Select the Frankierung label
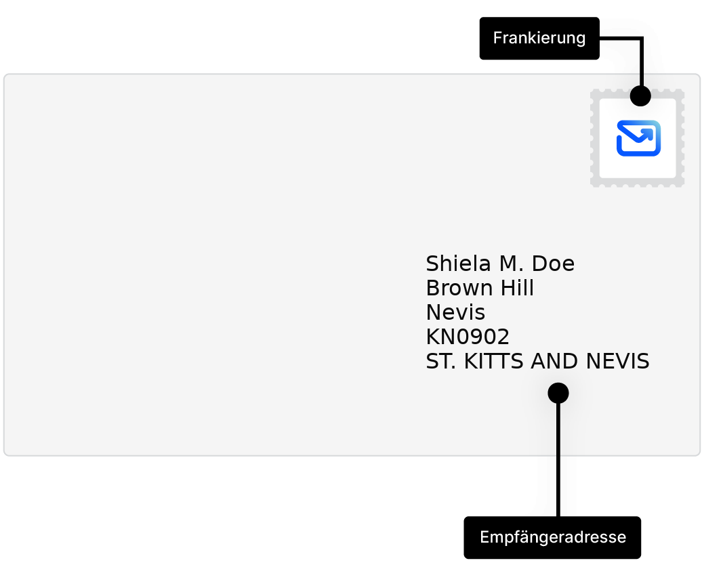This screenshot has width=702, height=588. tap(539, 38)
